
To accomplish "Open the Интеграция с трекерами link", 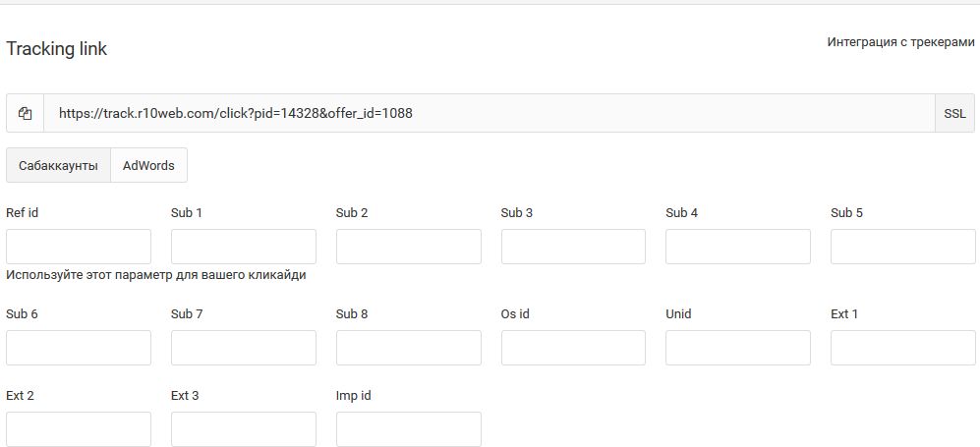I will coord(900,43).
